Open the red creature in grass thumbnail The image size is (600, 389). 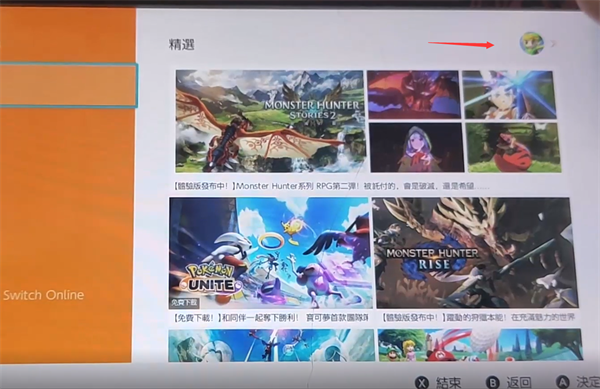pyautogui.click(x=514, y=148)
